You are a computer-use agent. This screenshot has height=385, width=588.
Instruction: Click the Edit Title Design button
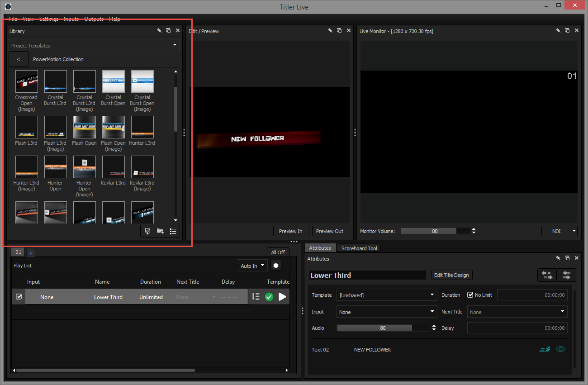tap(451, 275)
